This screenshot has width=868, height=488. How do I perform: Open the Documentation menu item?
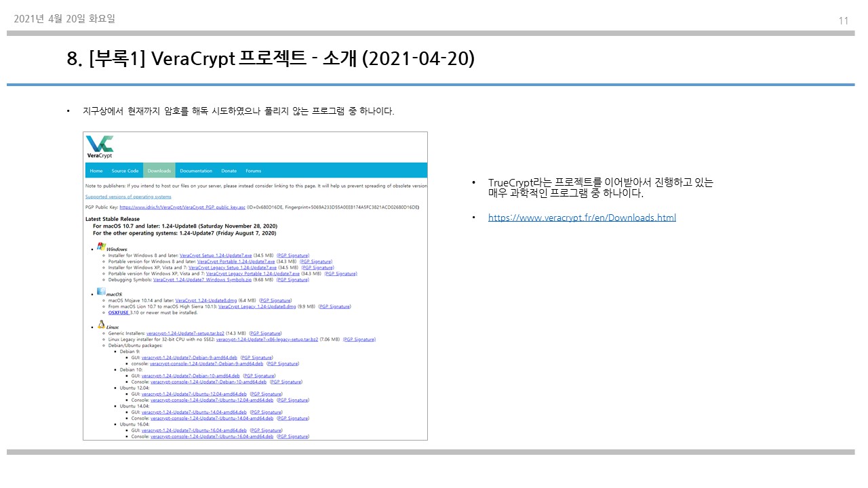[x=196, y=171]
